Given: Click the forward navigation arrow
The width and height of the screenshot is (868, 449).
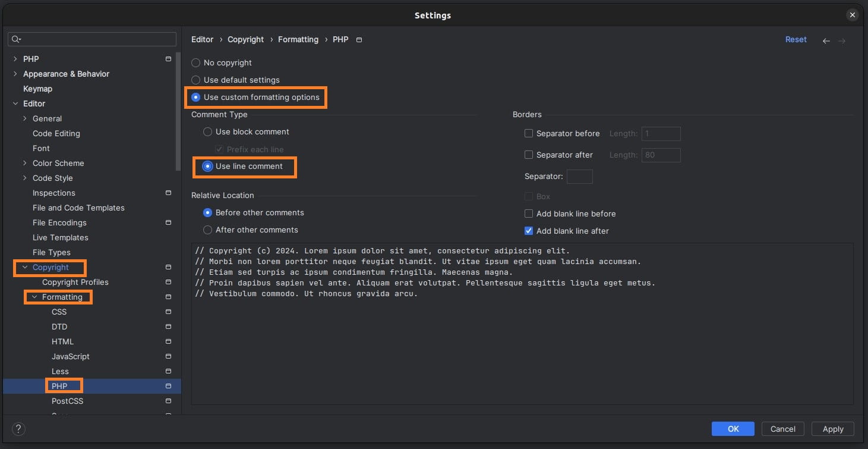Looking at the screenshot, I should (x=842, y=41).
